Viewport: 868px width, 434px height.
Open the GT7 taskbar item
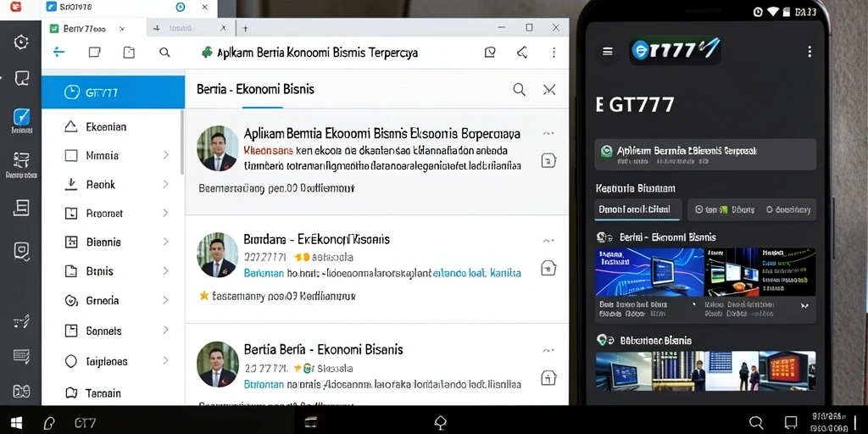[x=85, y=424]
